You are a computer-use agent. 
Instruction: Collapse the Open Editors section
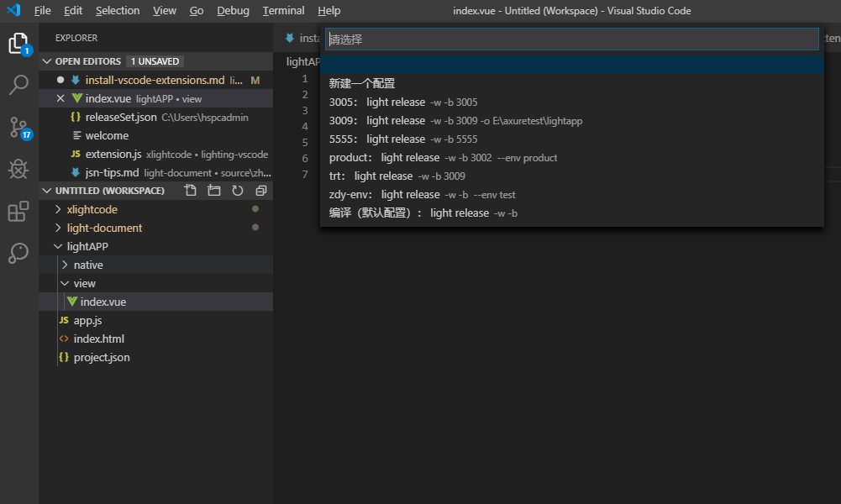(48, 61)
